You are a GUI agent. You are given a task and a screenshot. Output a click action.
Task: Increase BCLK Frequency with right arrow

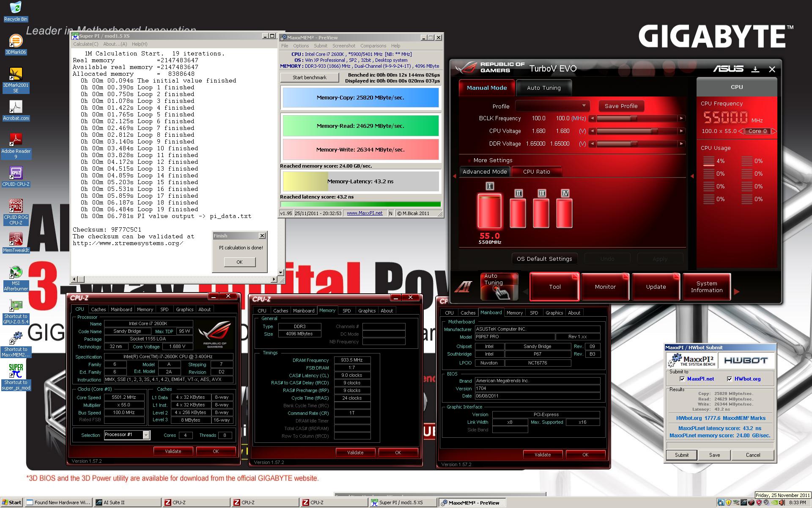pyautogui.click(x=681, y=119)
